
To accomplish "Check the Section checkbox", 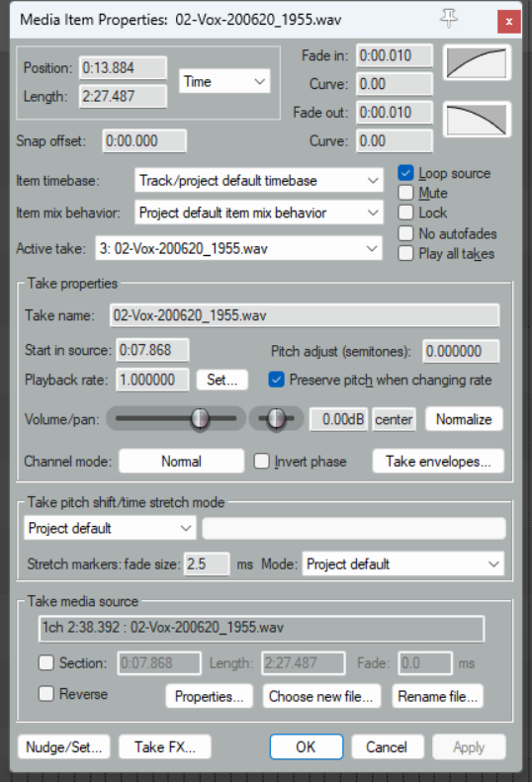I will pyautogui.click(x=46, y=662).
